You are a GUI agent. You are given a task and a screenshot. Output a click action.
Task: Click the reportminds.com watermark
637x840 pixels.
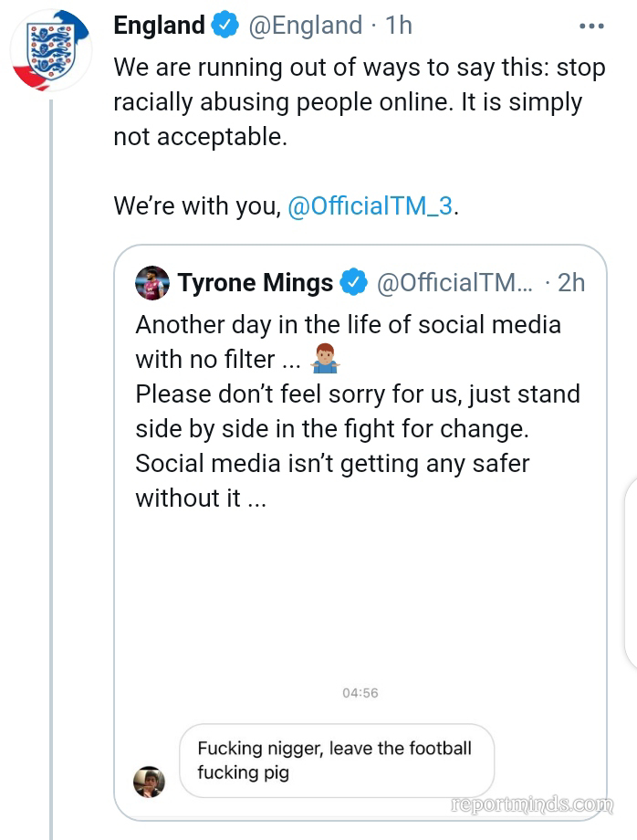pos(534,804)
